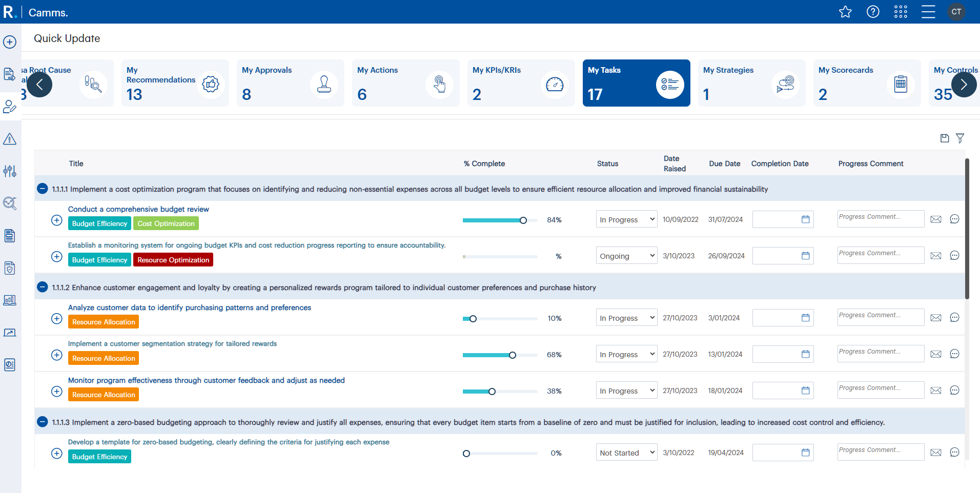This screenshot has width=980, height=493.
Task: Collapse the 1.1.1.1 cost optimization group
Action: (x=43, y=189)
